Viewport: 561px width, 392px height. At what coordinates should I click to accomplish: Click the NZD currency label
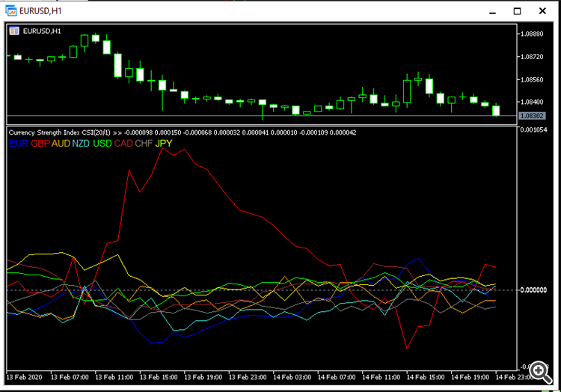[81, 143]
